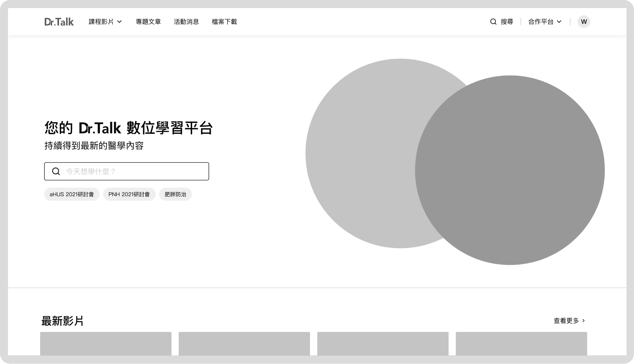
Task: Open the first video thumbnail under 最新影片
Action: [106, 344]
